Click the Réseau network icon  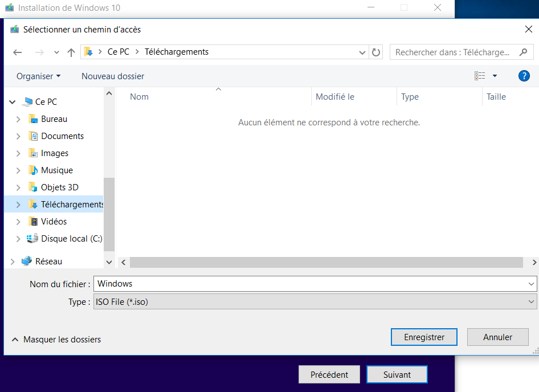(x=27, y=261)
